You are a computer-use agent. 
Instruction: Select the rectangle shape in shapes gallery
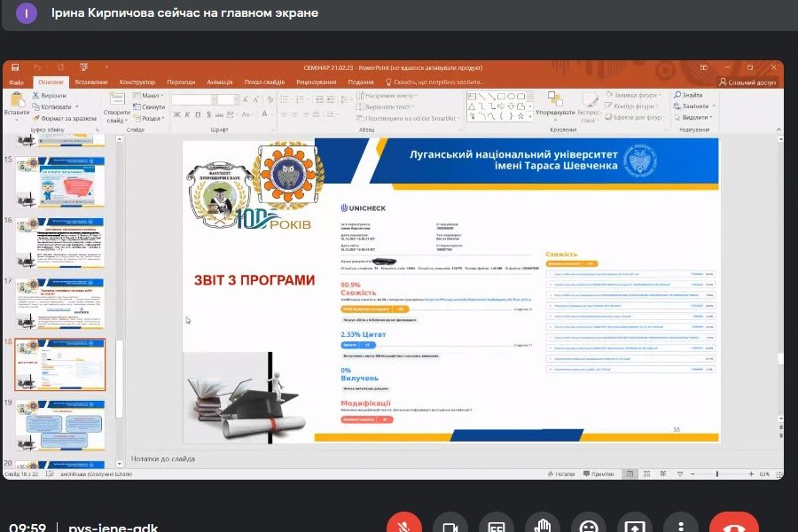[x=501, y=97]
